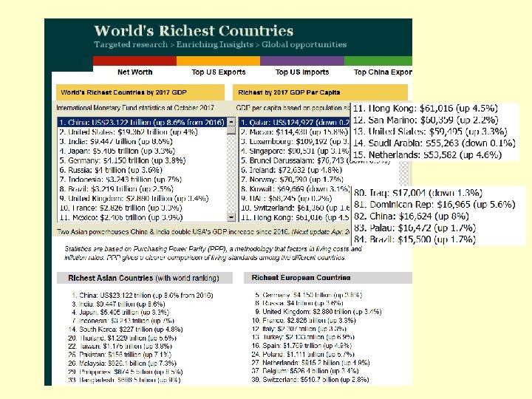
Task: Click Pakistan entry in Asian list
Action: 120,355
